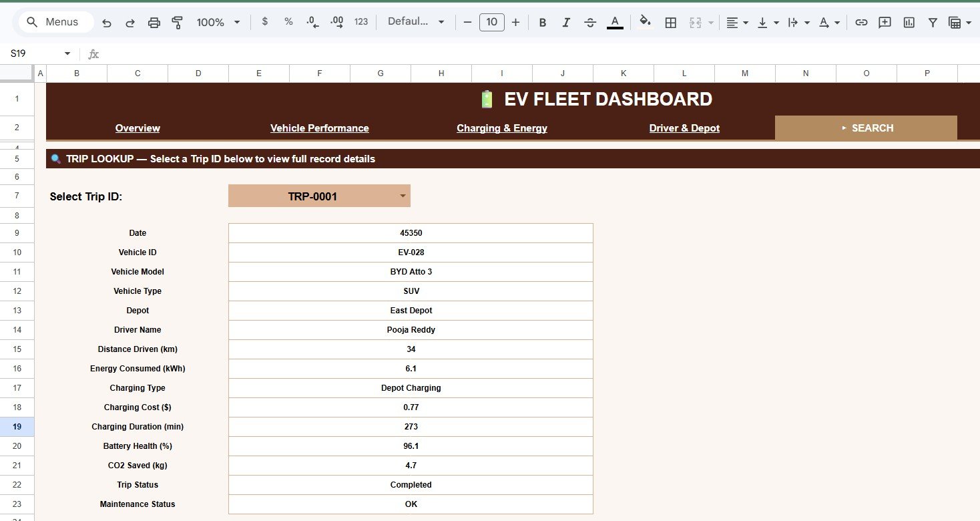Click the Battery Health value 96.1
Screen dimensions: 980x521
tap(411, 446)
